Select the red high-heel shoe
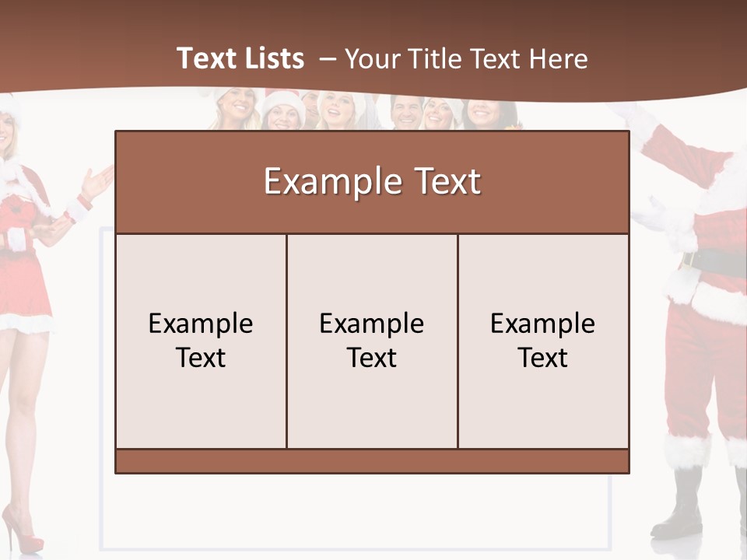747x560 pixels. pyautogui.click(x=23, y=530)
